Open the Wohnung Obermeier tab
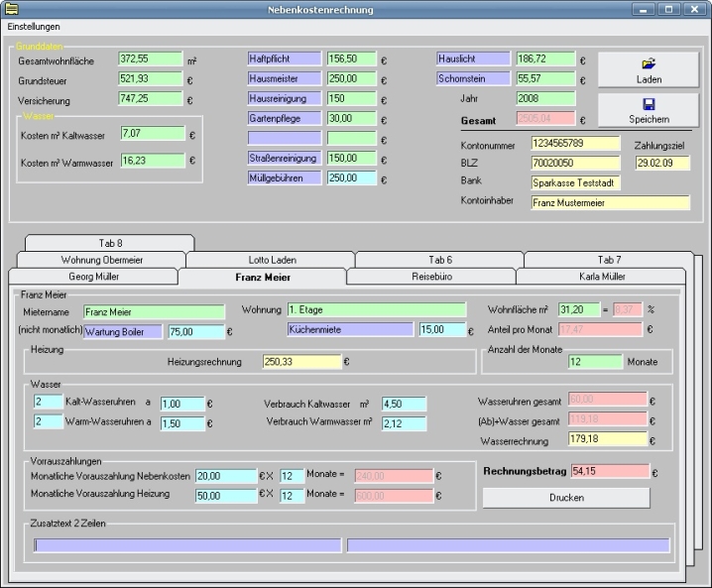 [x=94, y=260]
